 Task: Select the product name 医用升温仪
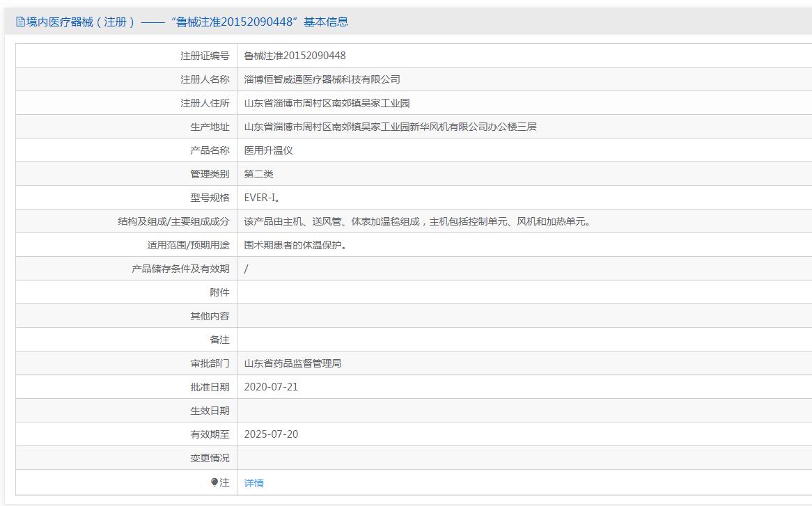pyautogui.click(x=268, y=150)
